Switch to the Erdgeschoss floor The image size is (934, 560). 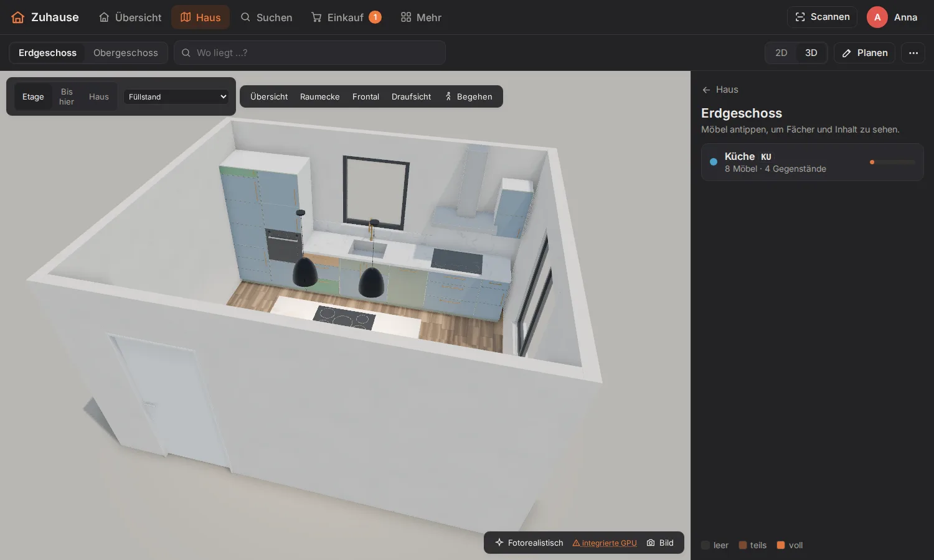click(47, 53)
